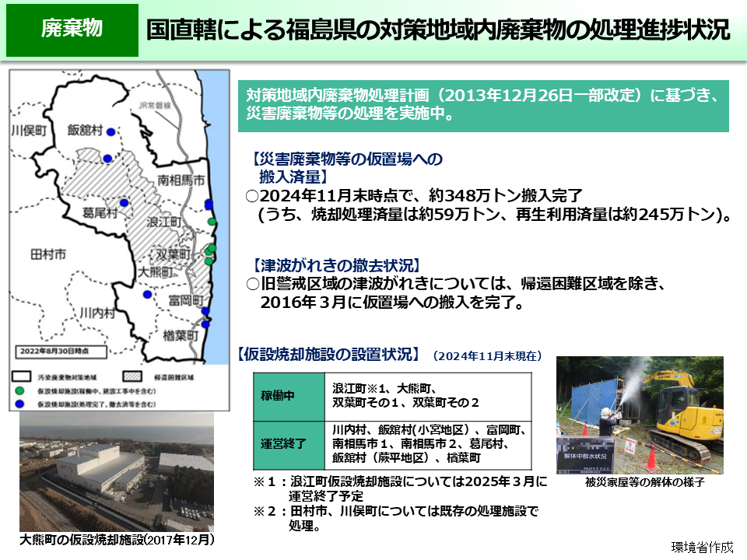Select the blue dot marker on 飯舘村
Viewport: 747px width, 560px height.
tap(110, 131)
